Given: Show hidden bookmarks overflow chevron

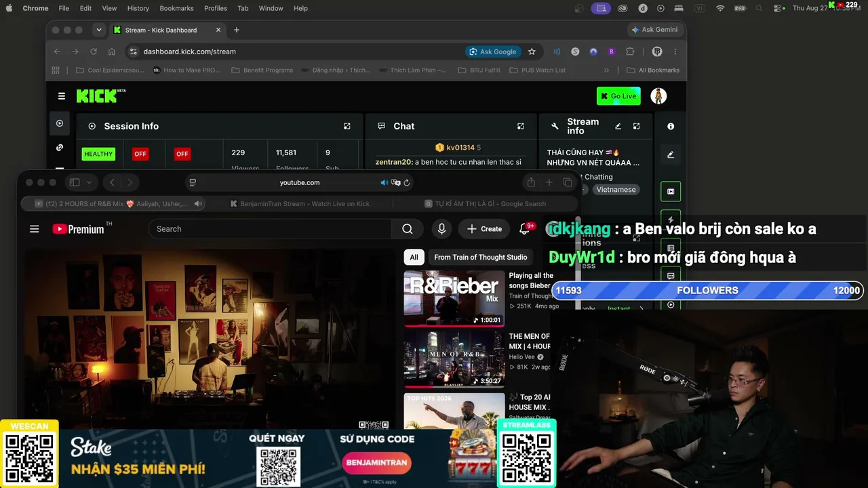Looking at the screenshot, I should [606, 70].
